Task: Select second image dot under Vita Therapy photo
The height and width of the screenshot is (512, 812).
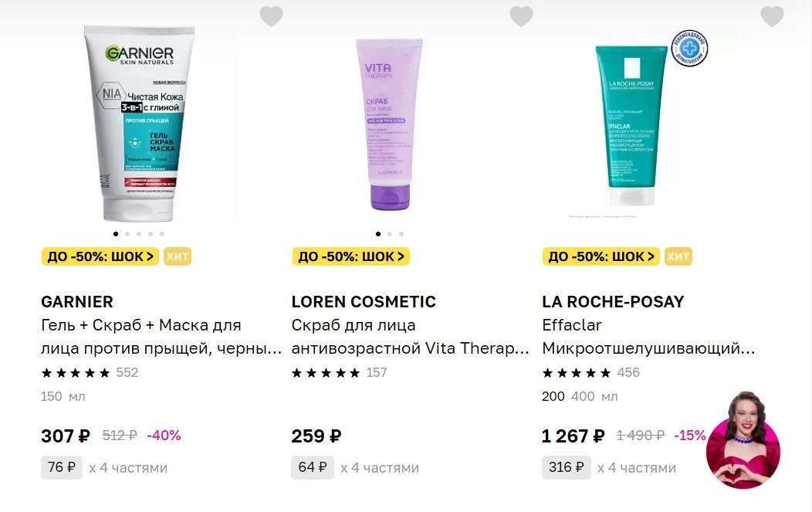Action: 390,234
